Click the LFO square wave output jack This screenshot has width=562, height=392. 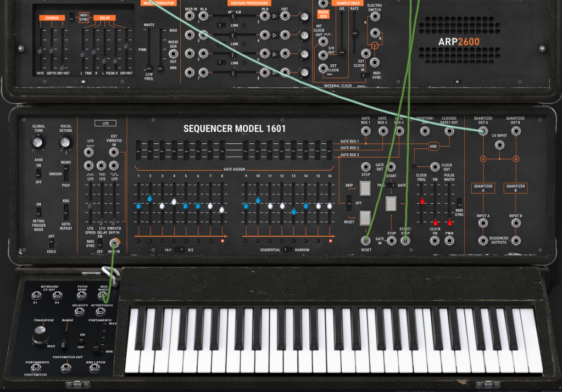coord(89,166)
